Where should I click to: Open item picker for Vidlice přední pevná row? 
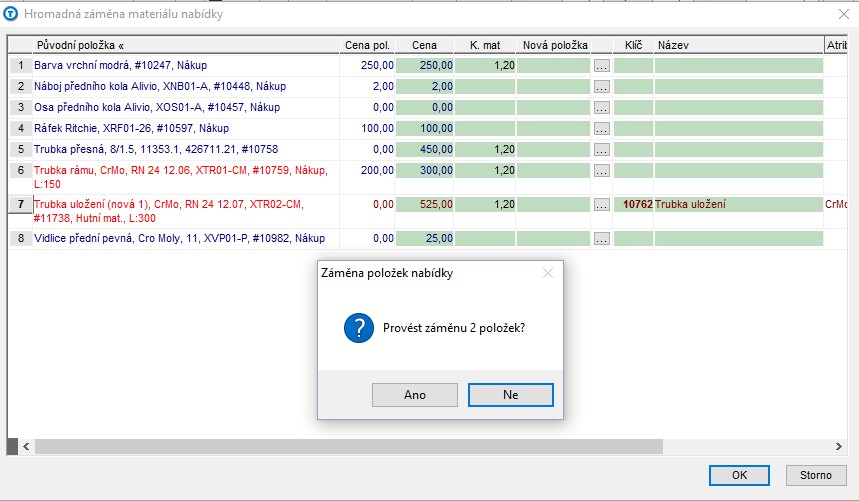coord(602,239)
